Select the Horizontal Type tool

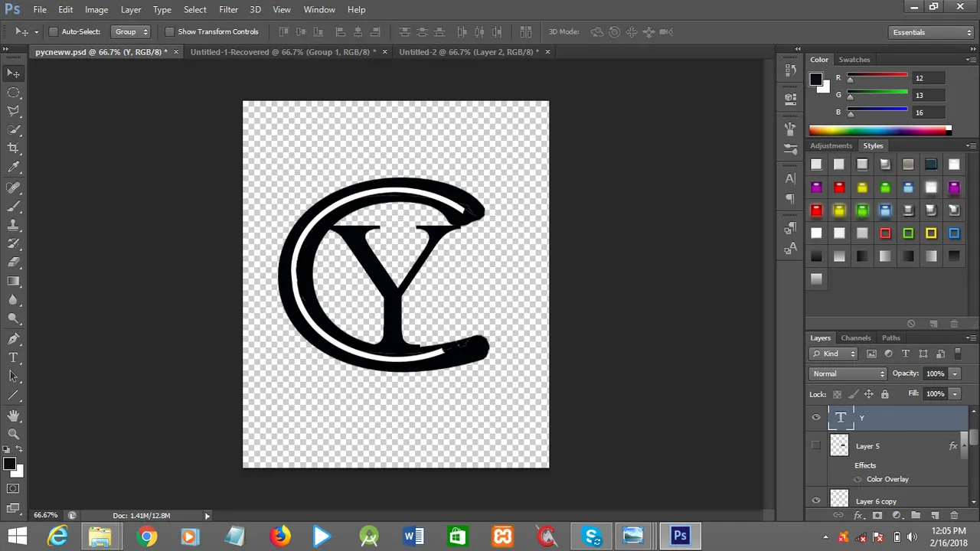pos(14,357)
